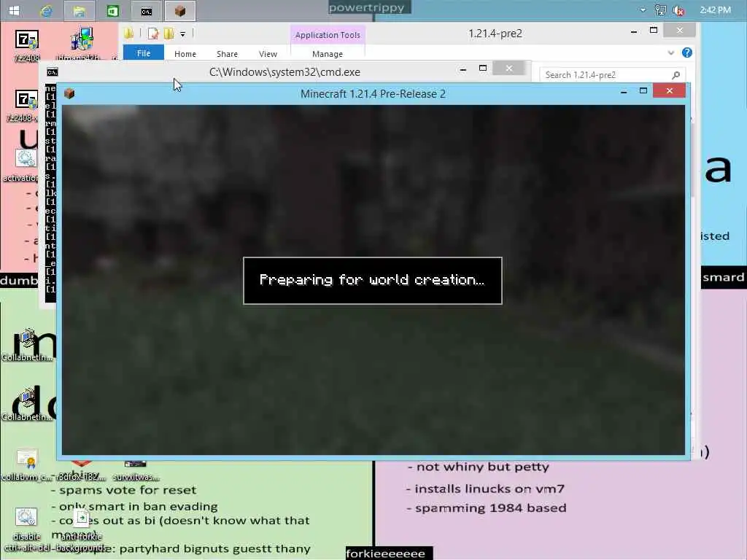Expand the Explorer ribbon with the chevron
This screenshot has height=560, width=747.
pyautogui.click(x=671, y=52)
